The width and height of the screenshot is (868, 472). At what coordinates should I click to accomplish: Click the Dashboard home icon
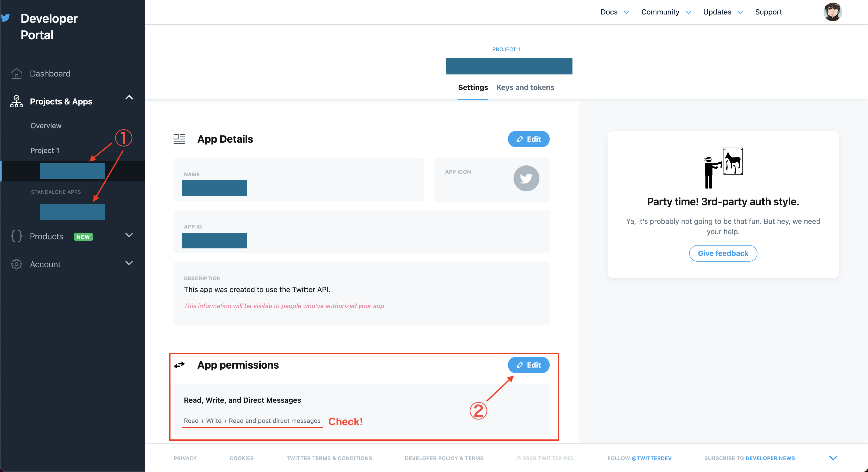[16, 73]
